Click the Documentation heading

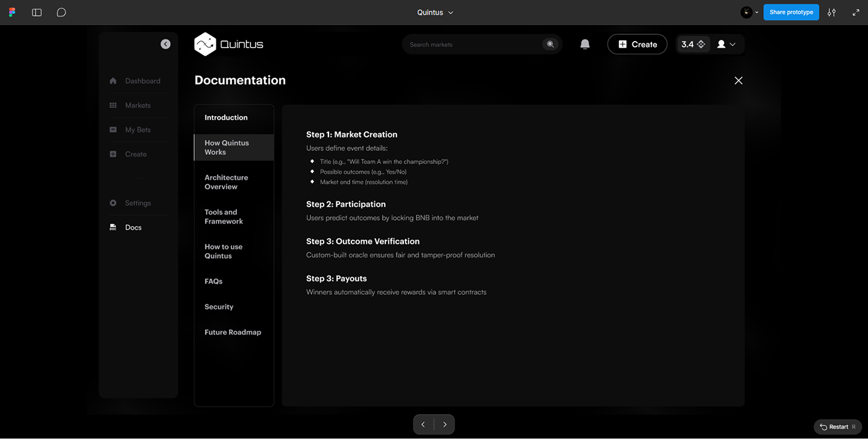click(x=240, y=80)
